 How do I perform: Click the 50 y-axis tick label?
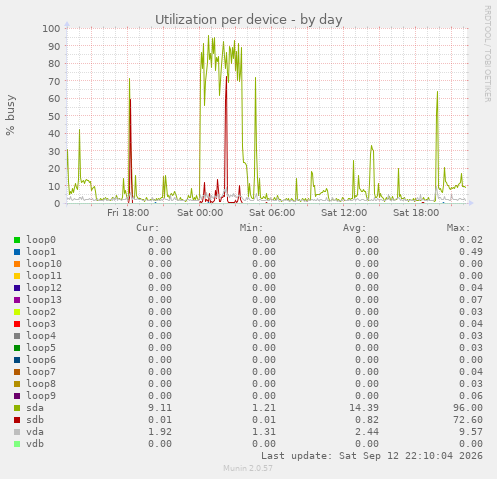(54, 116)
